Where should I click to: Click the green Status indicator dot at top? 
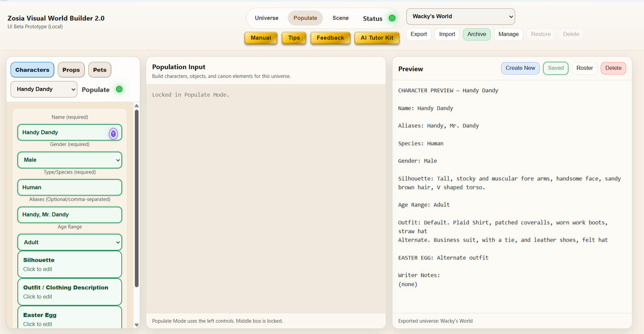(x=392, y=18)
